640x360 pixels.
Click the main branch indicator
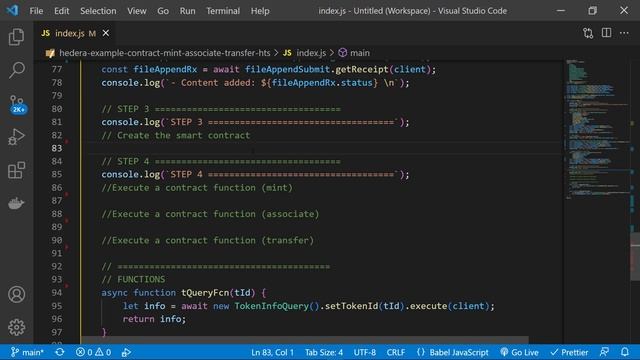click(x=27, y=352)
